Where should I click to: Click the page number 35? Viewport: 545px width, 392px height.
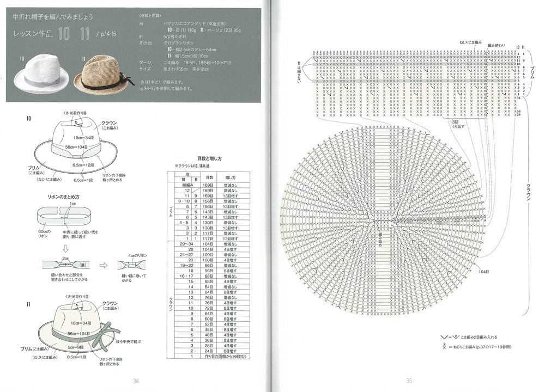pos(409,381)
